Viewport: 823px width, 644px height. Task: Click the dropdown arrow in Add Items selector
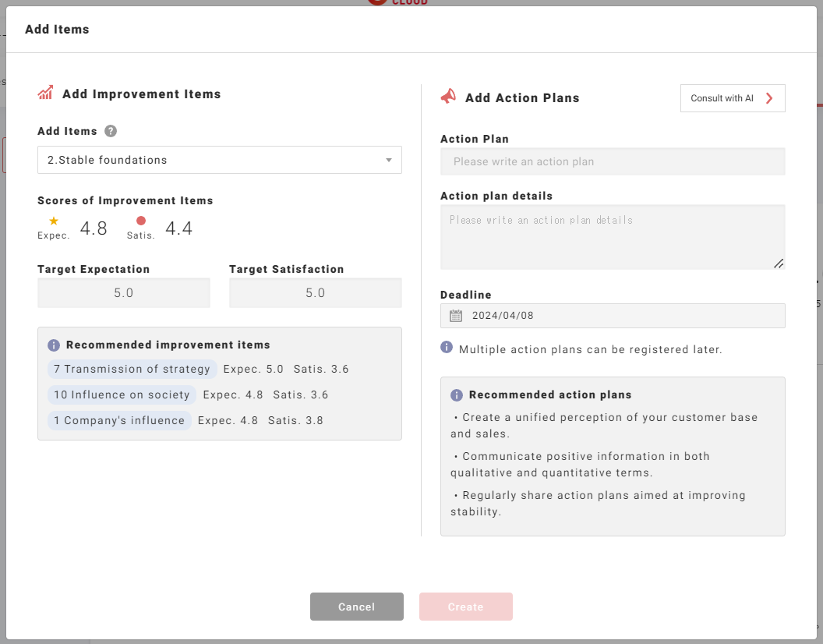(x=389, y=161)
